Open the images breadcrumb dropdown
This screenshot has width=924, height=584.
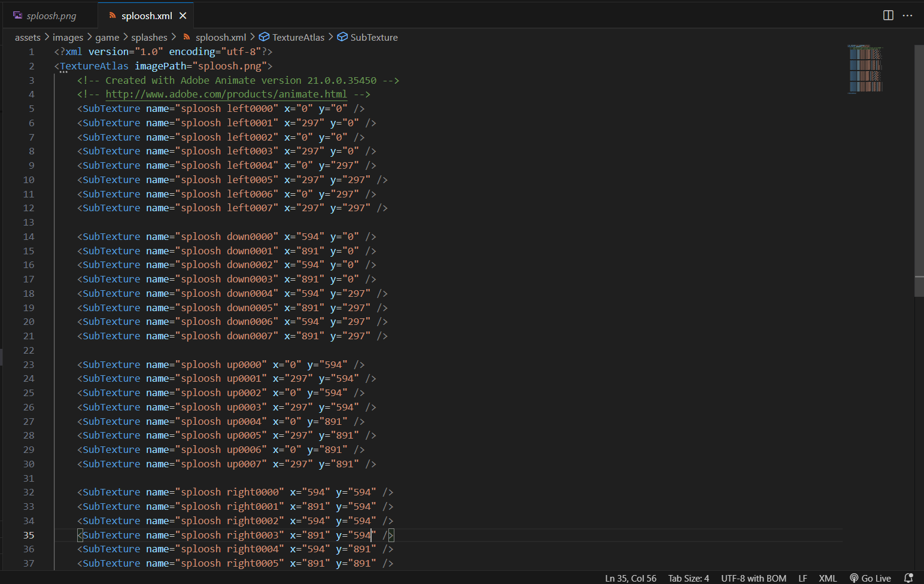[x=68, y=37]
